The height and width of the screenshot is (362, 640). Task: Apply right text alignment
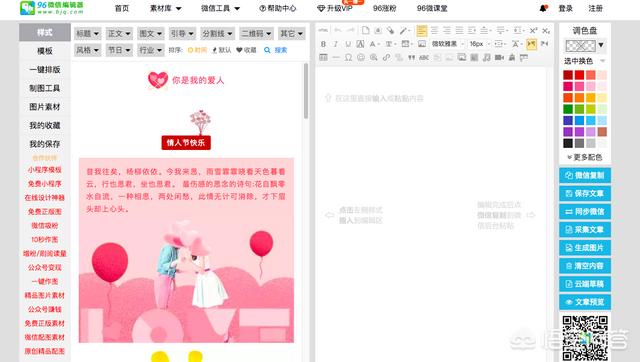(x=447, y=30)
